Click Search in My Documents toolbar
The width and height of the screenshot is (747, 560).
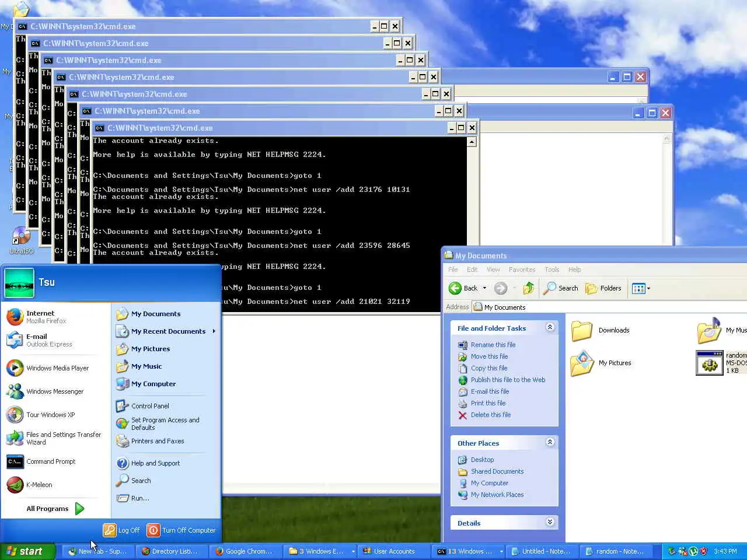pos(561,288)
